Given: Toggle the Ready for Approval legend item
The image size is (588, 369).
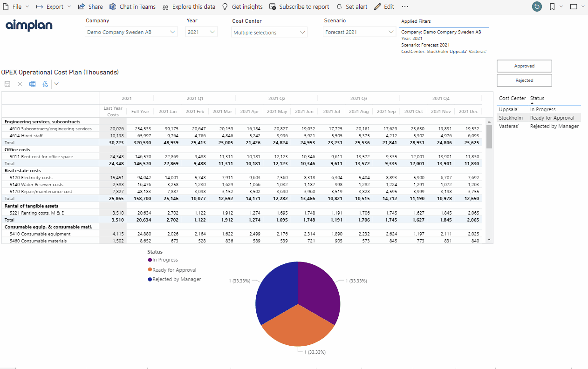Looking at the screenshot, I should pos(172,270).
